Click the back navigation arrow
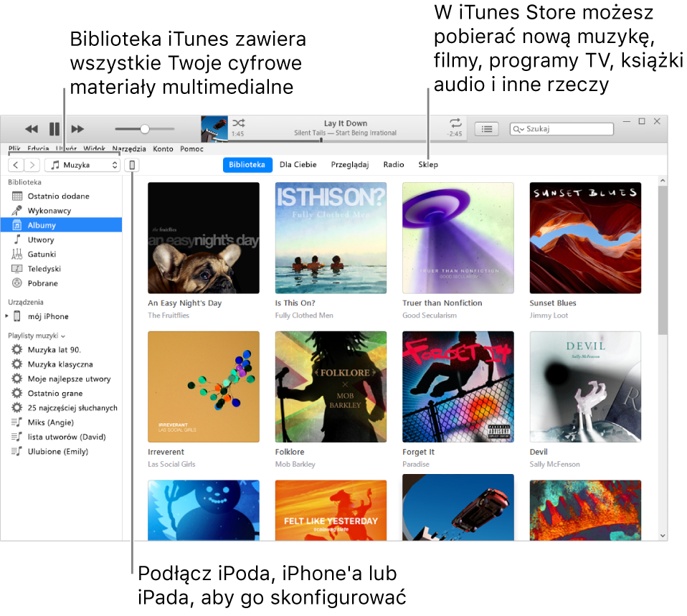 click(x=15, y=164)
